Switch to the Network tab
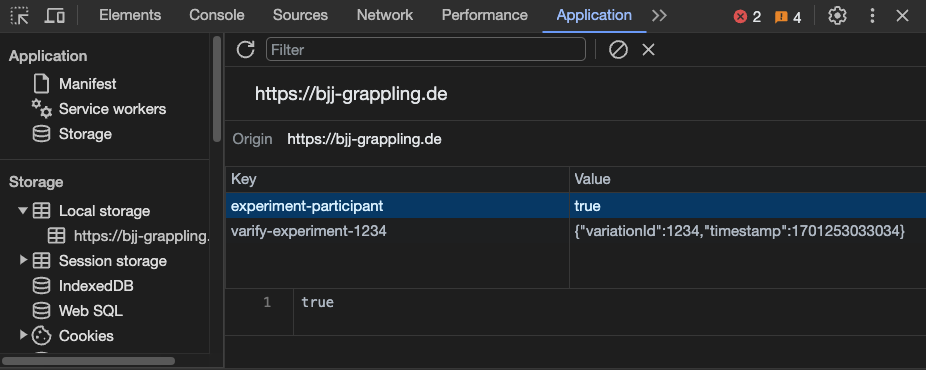The width and height of the screenshot is (926, 370). click(x=385, y=15)
